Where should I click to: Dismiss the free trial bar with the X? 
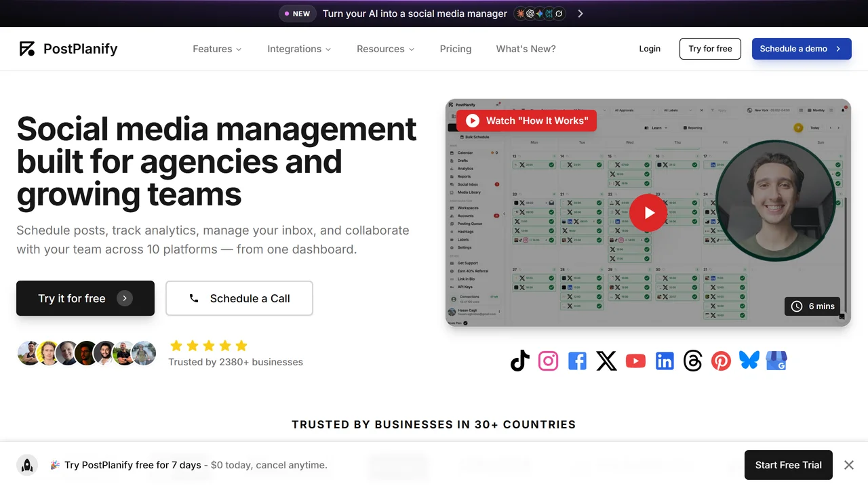point(849,465)
